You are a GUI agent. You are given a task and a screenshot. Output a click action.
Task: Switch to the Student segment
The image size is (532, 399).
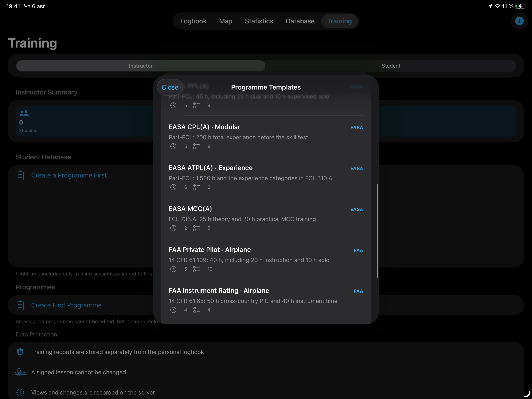(391, 66)
